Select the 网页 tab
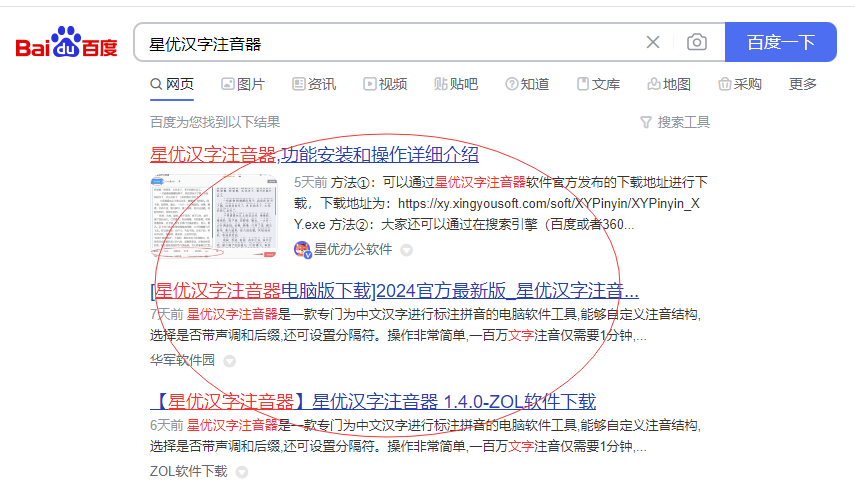This screenshot has height=492, width=855. coord(172,84)
